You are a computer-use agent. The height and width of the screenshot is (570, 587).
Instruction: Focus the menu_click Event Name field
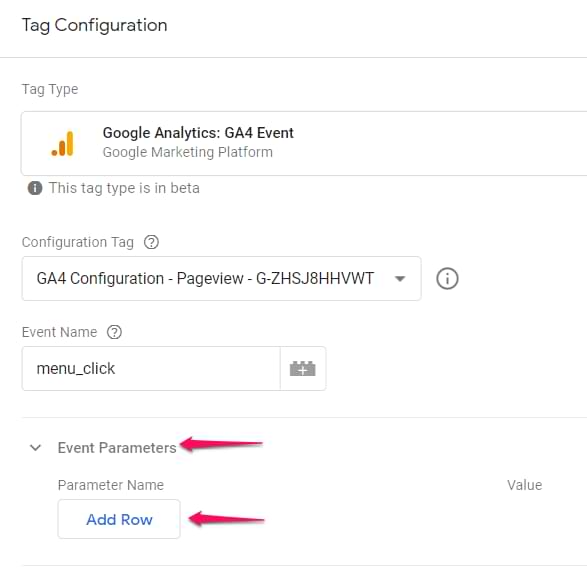[151, 369]
